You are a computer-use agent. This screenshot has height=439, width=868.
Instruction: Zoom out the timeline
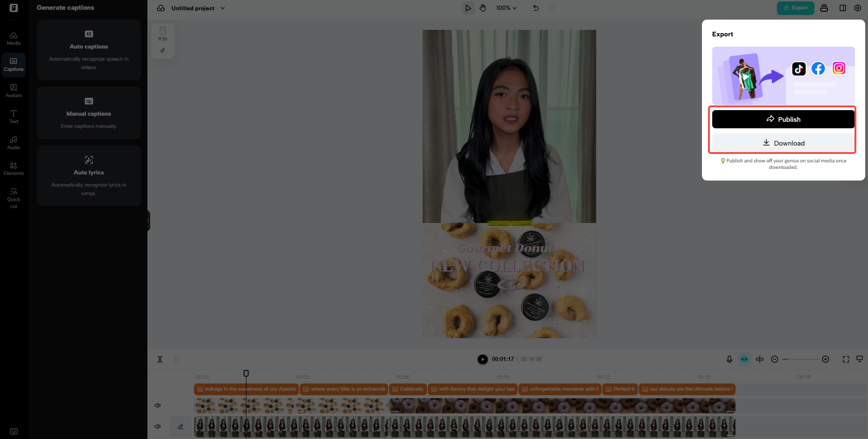775,359
